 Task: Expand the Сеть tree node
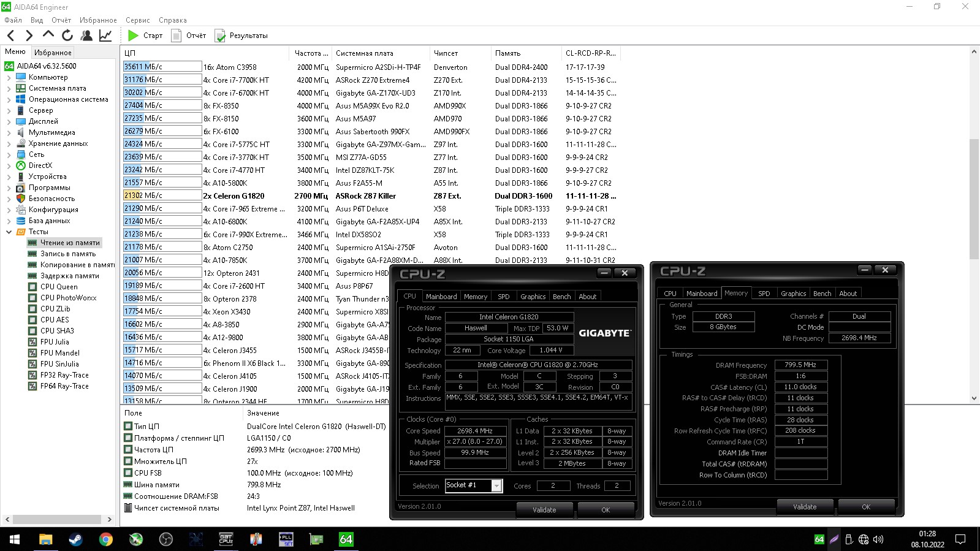pos(9,155)
